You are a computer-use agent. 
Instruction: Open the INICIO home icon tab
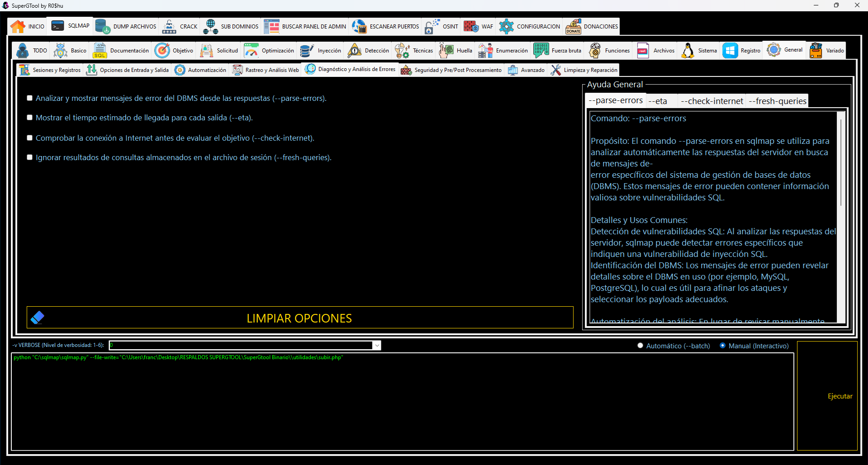pos(18,27)
